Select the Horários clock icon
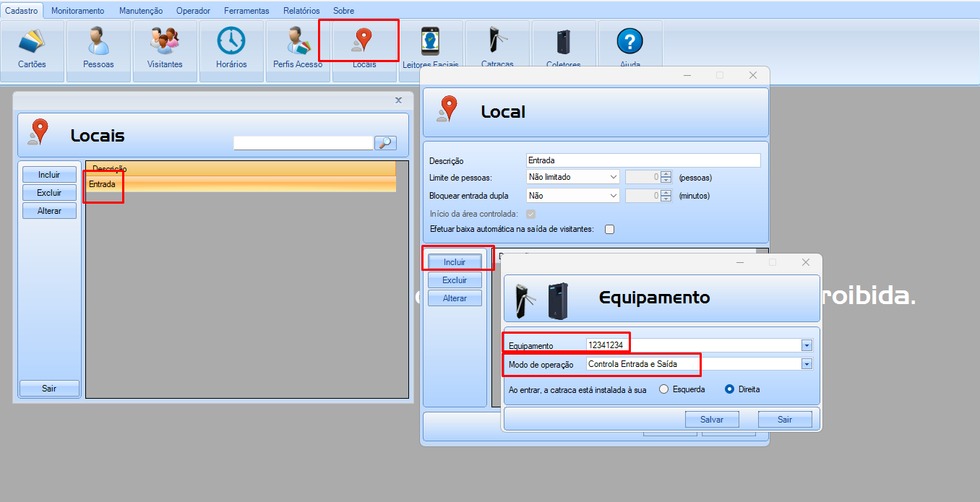The image size is (980, 502). coord(231,43)
